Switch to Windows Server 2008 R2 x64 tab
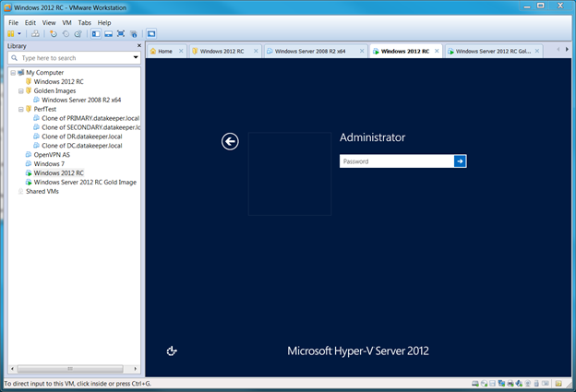 click(x=309, y=52)
